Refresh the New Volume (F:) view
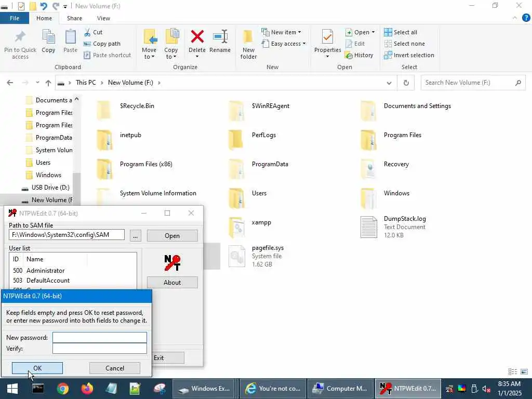Screen dimensions: 532x399 pos(406,83)
